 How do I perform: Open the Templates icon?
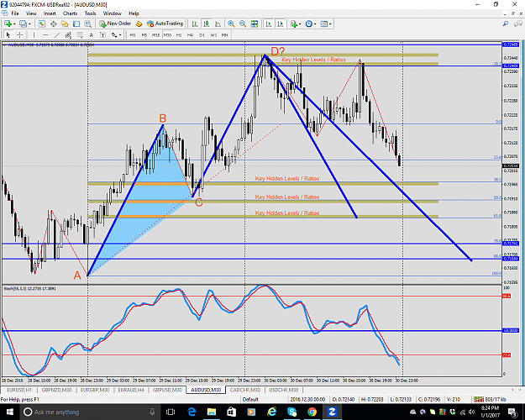323,24
